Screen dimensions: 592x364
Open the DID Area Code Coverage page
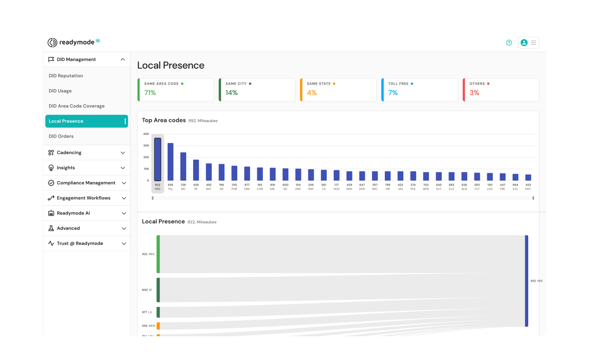[76, 106]
